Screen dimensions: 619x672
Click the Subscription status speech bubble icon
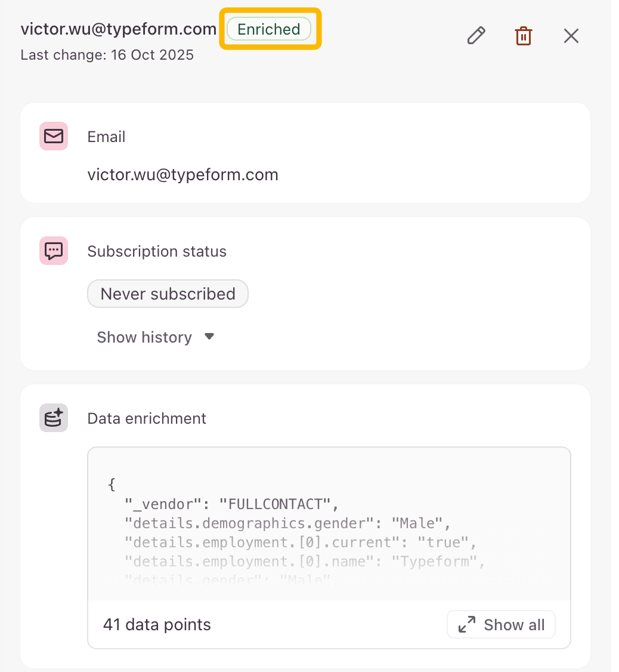click(x=54, y=251)
